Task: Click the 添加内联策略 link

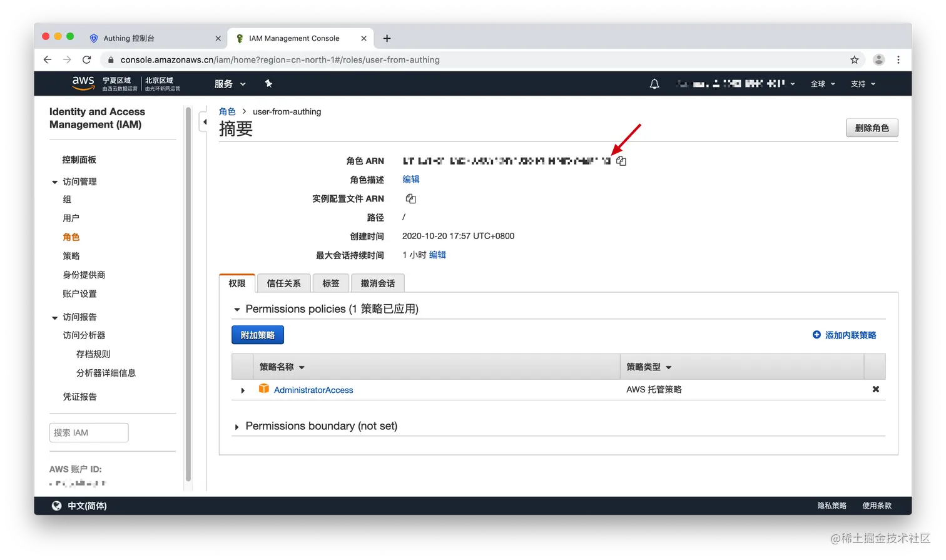Action: 850,335
